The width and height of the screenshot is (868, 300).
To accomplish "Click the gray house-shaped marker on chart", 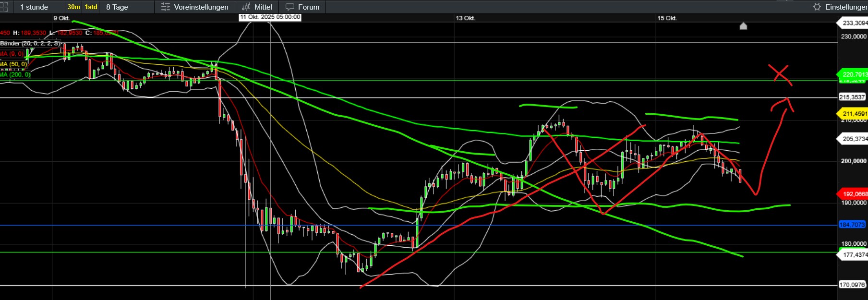I will [x=743, y=26].
